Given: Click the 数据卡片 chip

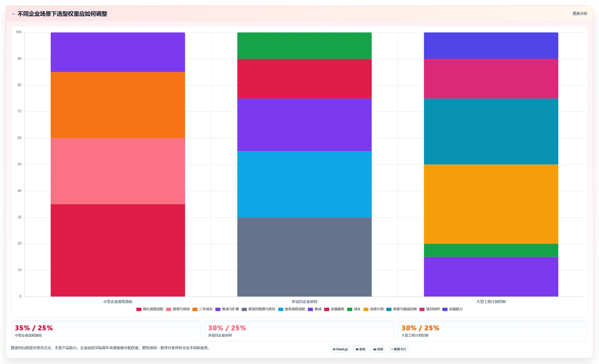Looking at the screenshot, I should [398, 349].
